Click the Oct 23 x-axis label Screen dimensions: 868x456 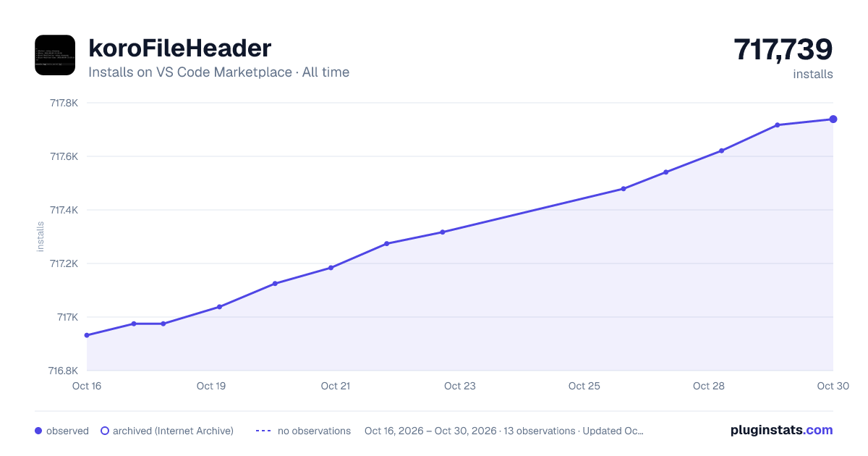460,386
